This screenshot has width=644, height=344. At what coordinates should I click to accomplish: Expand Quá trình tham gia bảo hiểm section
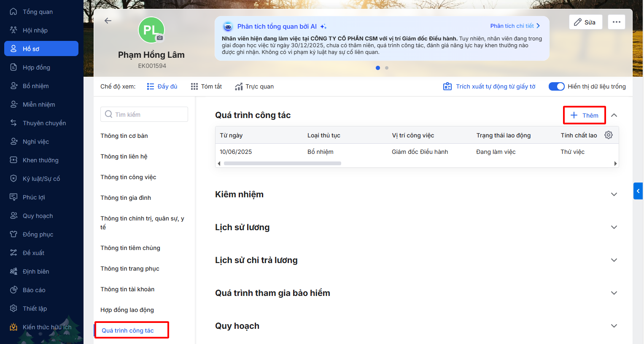tap(614, 293)
